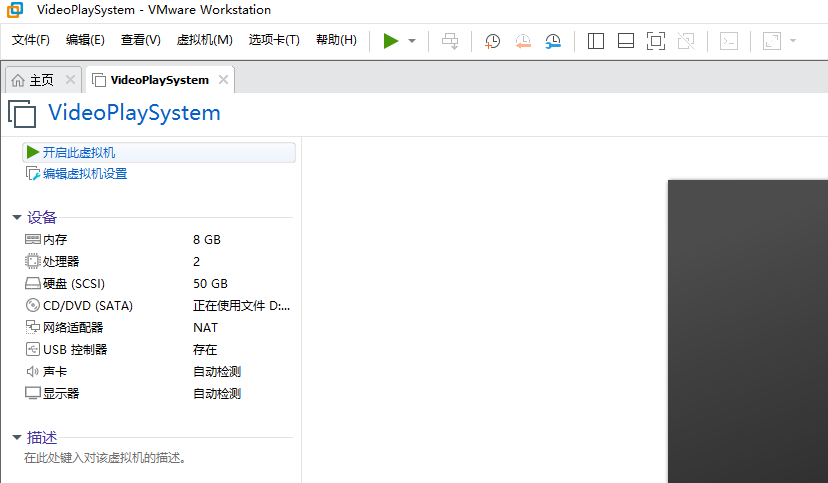Viewport: 828px width, 483px height.
Task: Select USB 控制器 device label
Action: click(x=75, y=349)
